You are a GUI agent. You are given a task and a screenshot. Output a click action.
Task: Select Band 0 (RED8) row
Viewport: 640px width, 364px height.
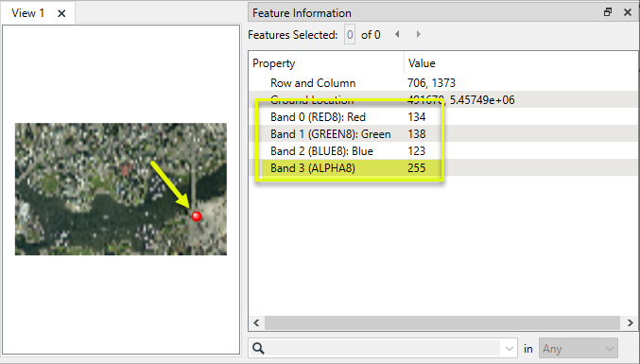[443, 117]
